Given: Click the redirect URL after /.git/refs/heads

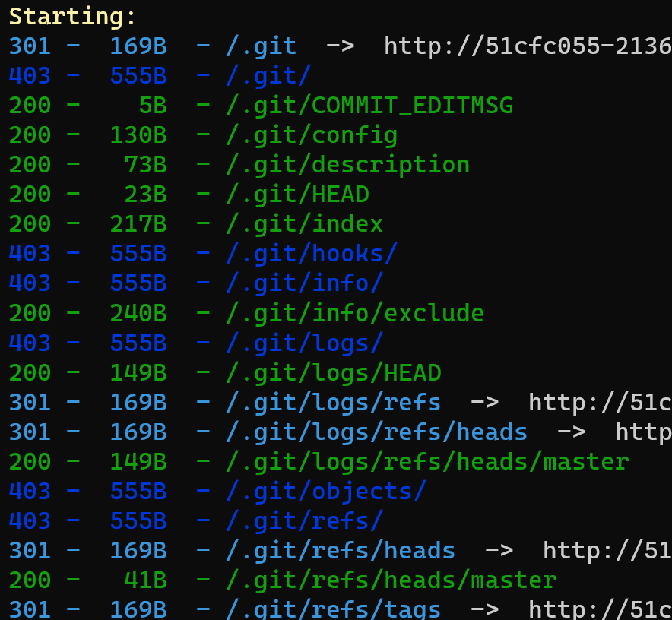Looking at the screenshot, I should tap(607, 550).
